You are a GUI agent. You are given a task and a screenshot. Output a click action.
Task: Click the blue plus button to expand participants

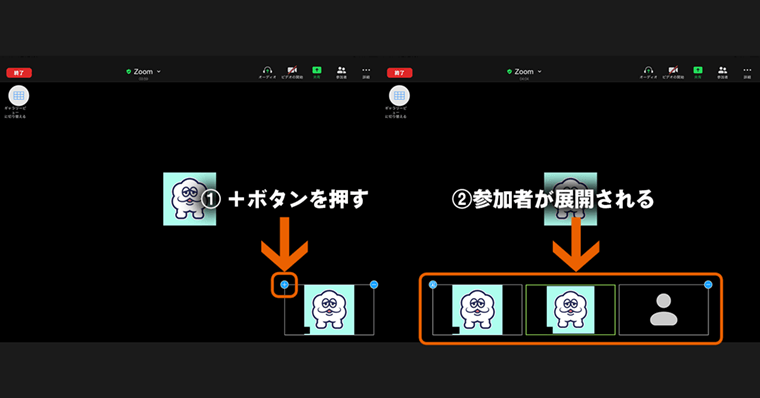click(285, 285)
